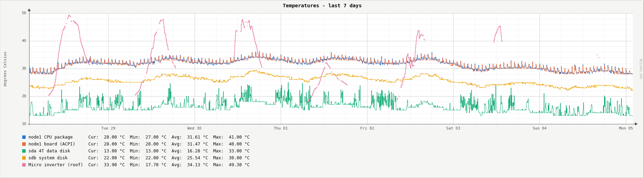Image resolution: width=644 pixels, height=178 pixels.
Task: Select the 'node1 board (ACPI)' legend label
Action: pos(52,144)
